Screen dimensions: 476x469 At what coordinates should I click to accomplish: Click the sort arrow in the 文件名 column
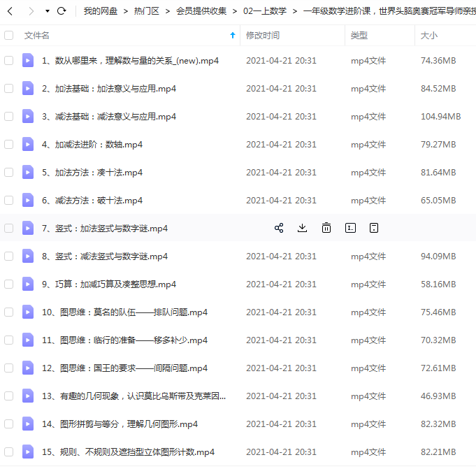point(233,35)
